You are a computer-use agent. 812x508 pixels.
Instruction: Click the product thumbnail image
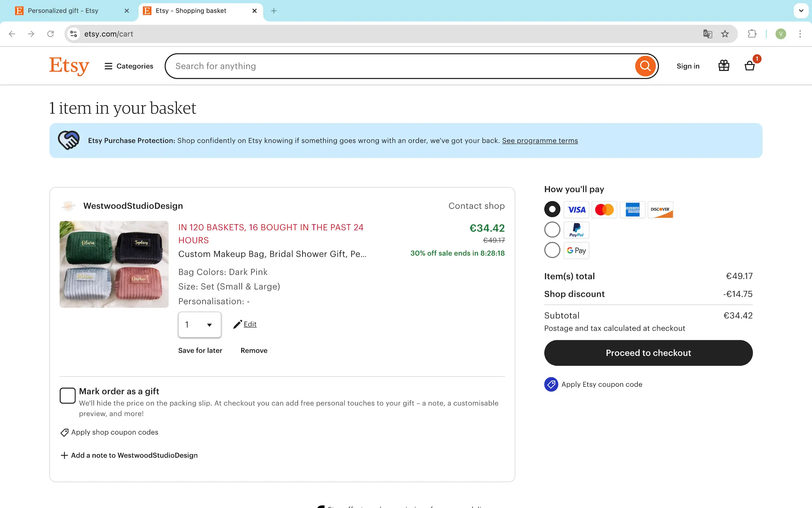tap(114, 264)
